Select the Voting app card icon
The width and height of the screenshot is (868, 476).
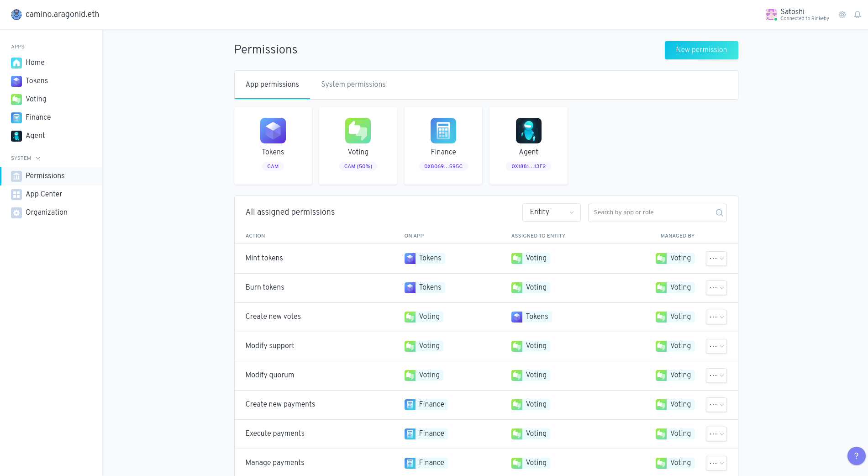(x=358, y=131)
